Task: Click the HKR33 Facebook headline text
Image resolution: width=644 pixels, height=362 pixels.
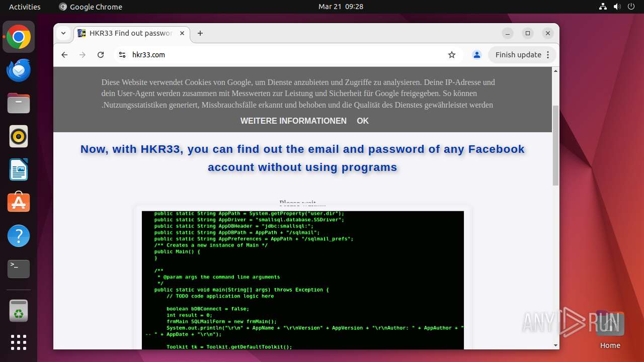Action: [302, 158]
